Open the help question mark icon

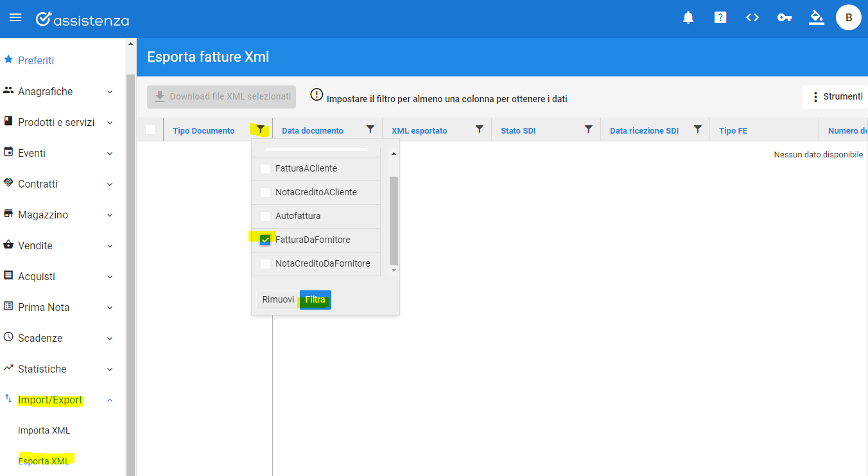(720, 18)
